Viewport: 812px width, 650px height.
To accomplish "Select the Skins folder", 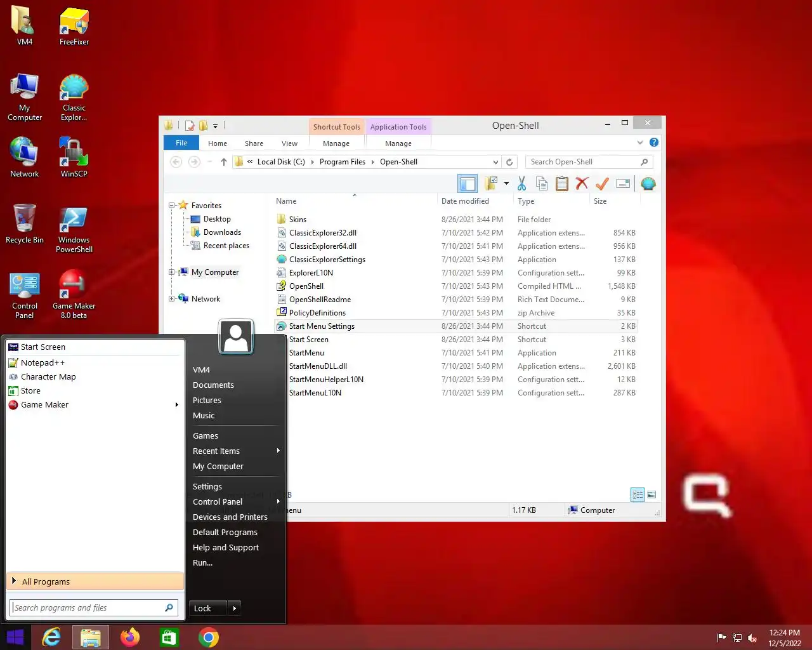I will tap(298, 220).
